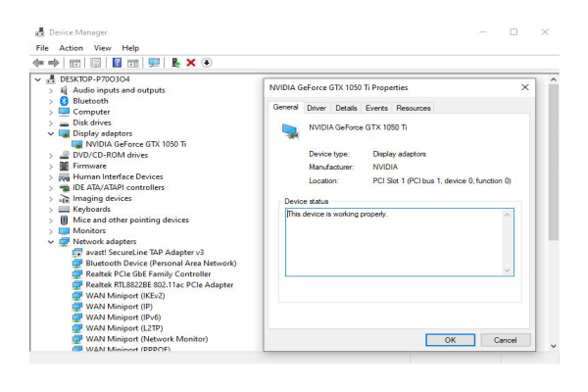Click Scan for hardware changes monitor icon

[x=154, y=63]
